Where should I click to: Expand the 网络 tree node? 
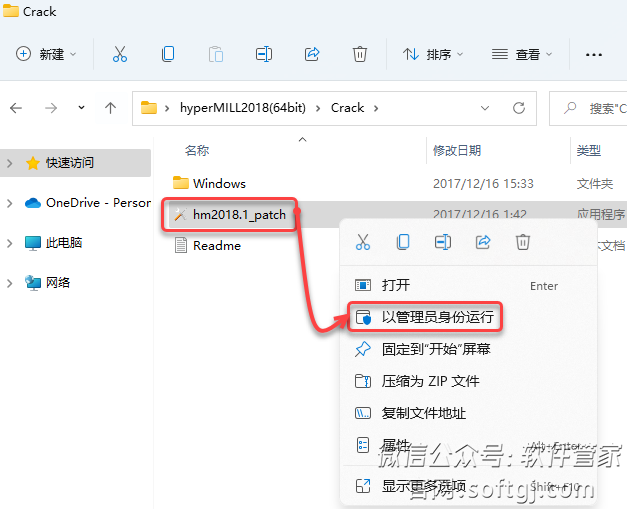pos(10,283)
